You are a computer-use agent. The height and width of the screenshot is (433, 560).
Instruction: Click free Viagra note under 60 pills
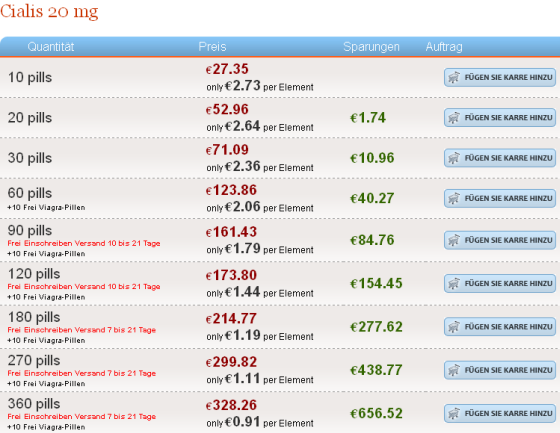[x=46, y=208]
